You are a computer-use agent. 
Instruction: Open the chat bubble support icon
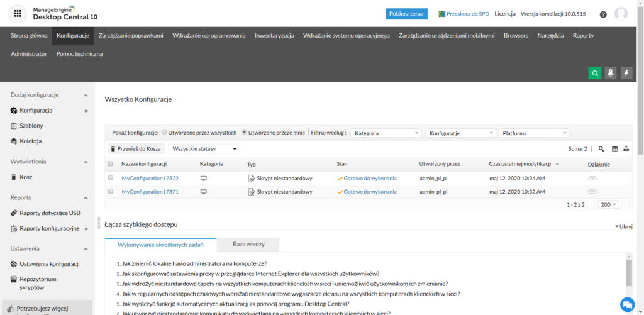(x=626, y=304)
